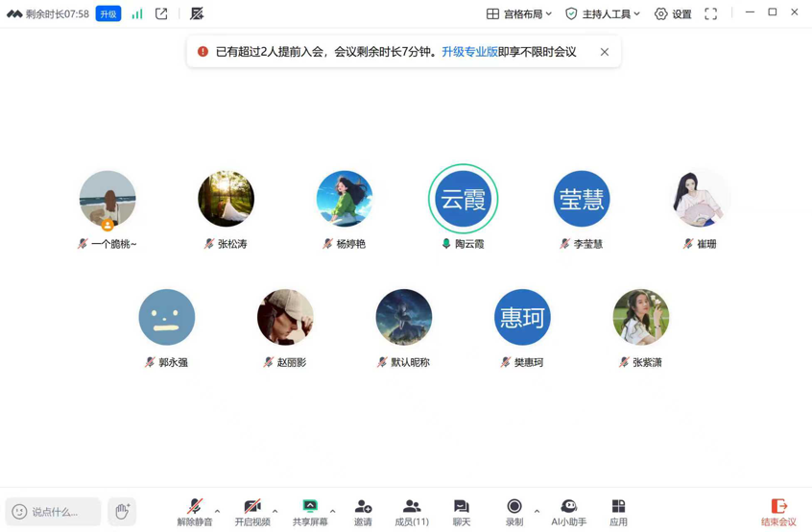Toggle the raise hand button
The width and height of the screenshot is (812, 532).
tap(122, 512)
